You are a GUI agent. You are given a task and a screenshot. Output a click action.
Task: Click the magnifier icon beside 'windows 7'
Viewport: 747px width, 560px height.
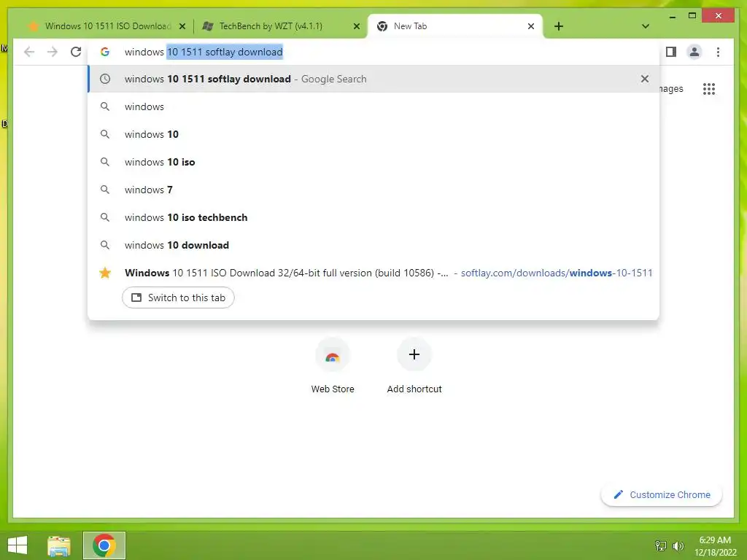(x=105, y=190)
